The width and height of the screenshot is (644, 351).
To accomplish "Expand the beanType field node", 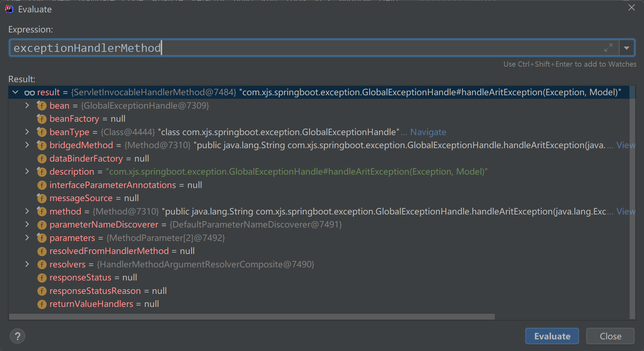I will 27,132.
